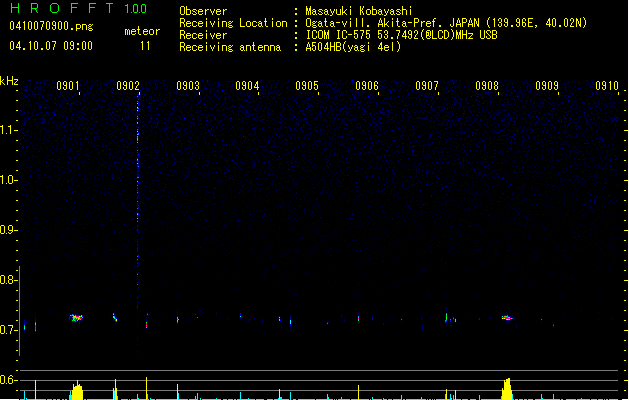Screen dimensions: 629x400
Task: Click the 0902 time marker
Action: click(x=128, y=86)
